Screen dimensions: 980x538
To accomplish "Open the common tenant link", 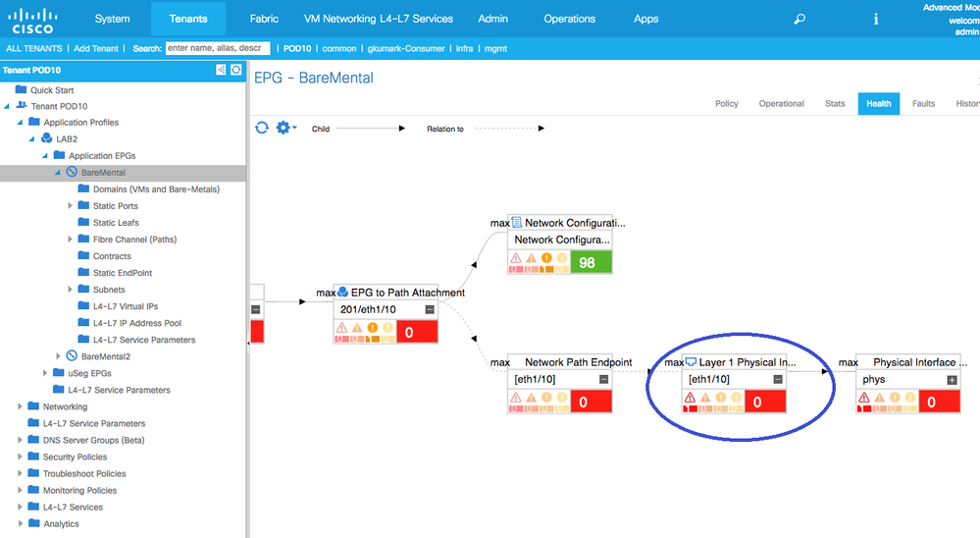I will pos(339,48).
